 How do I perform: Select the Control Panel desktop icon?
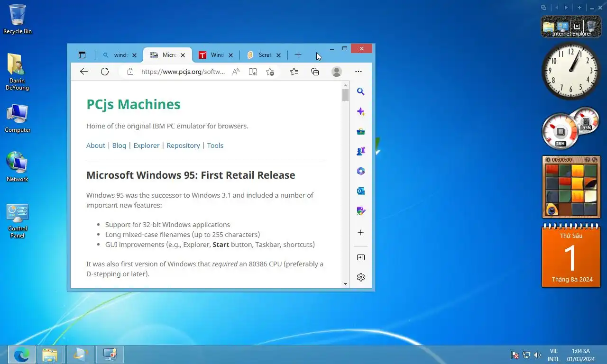[18, 221]
